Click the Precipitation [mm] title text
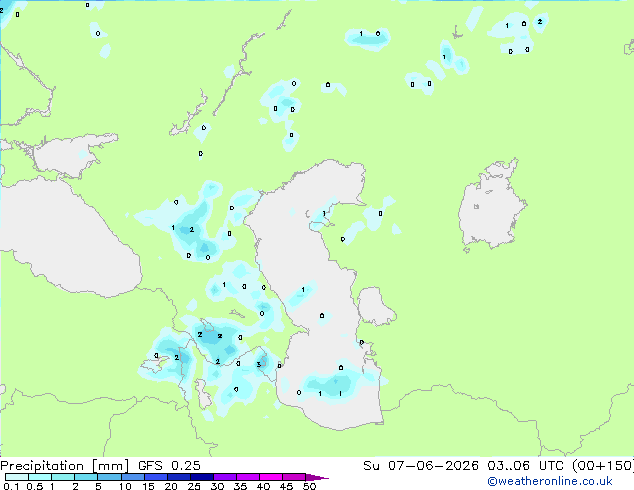This screenshot has height=490, width=634. (65, 466)
